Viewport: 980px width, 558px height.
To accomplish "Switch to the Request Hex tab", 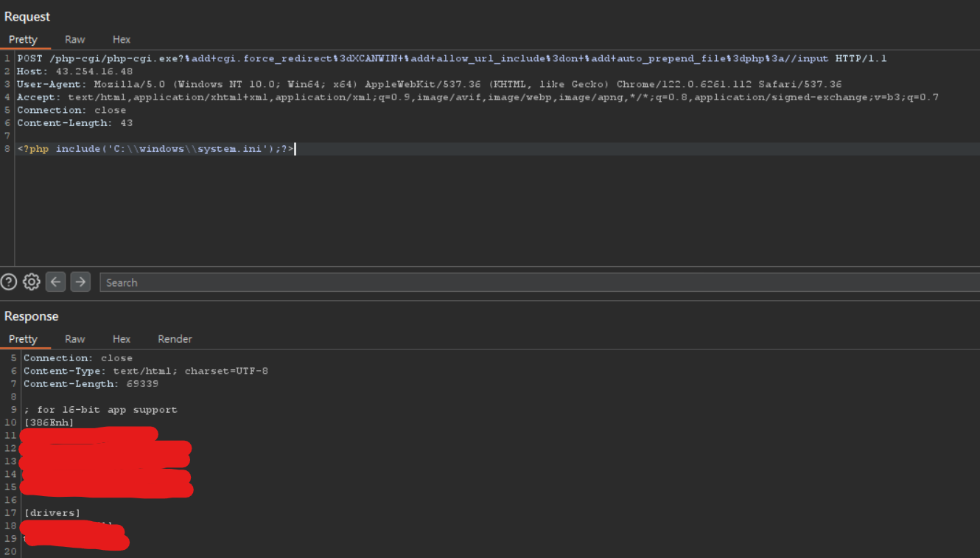I will click(x=122, y=40).
